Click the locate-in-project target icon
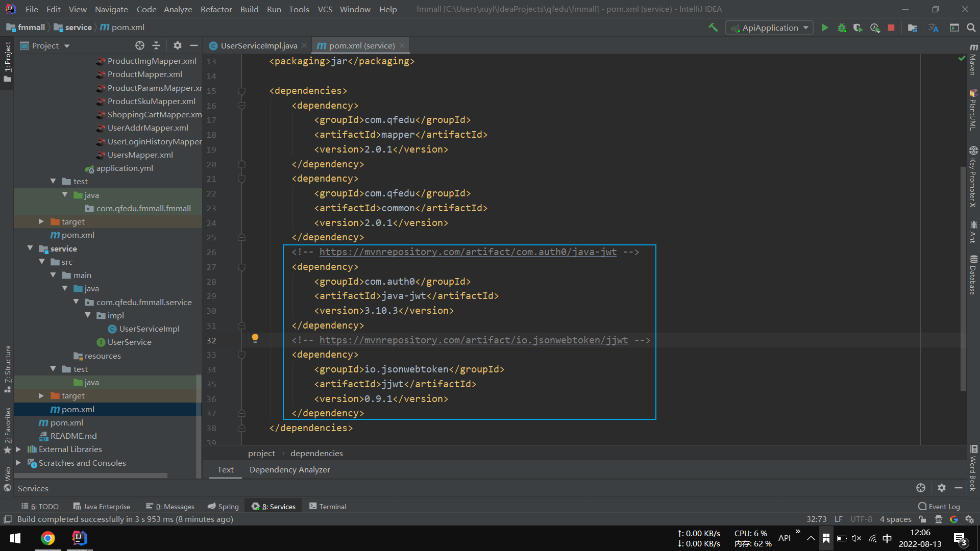 [140, 46]
